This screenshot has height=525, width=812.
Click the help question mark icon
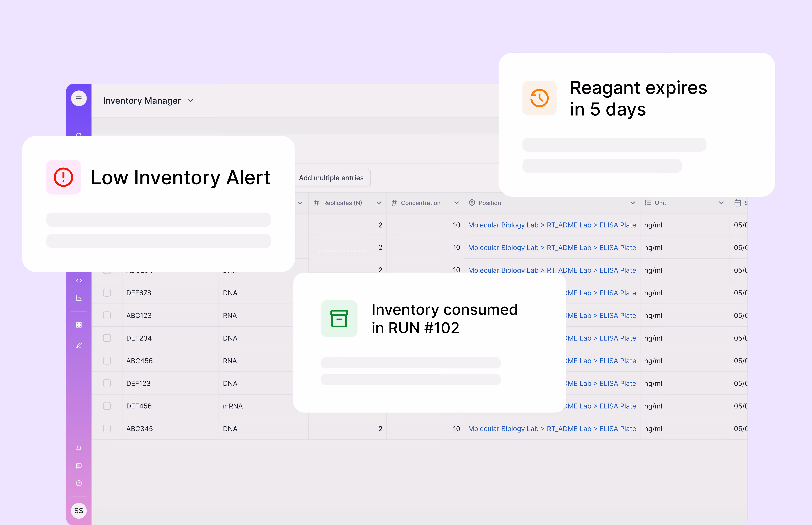point(79,483)
